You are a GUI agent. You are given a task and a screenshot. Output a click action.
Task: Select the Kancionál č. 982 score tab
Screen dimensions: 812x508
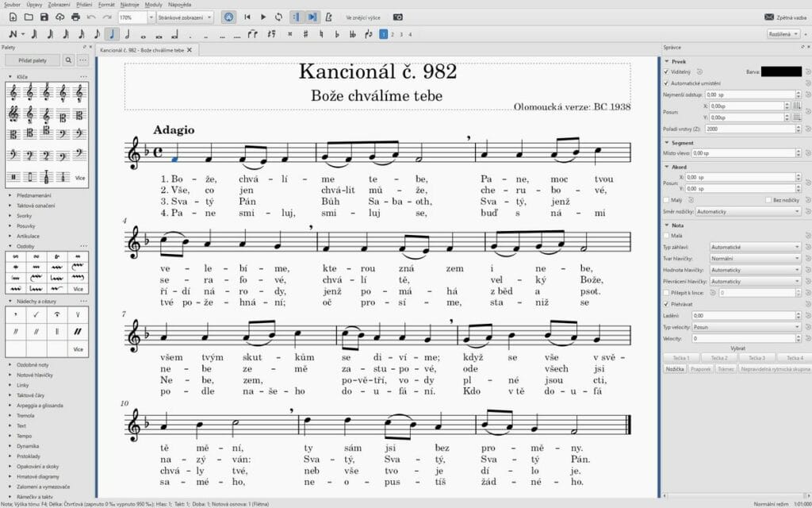tap(143, 48)
